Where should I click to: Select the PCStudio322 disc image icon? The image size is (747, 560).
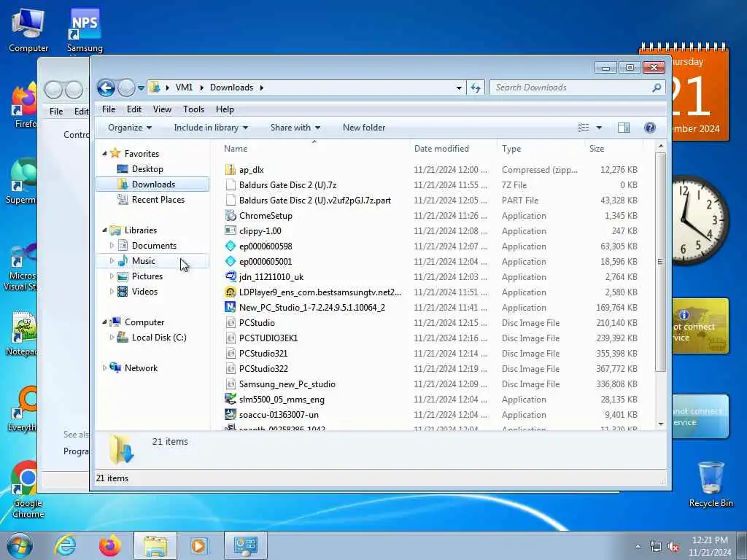pyautogui.click(x=230, y=368)
